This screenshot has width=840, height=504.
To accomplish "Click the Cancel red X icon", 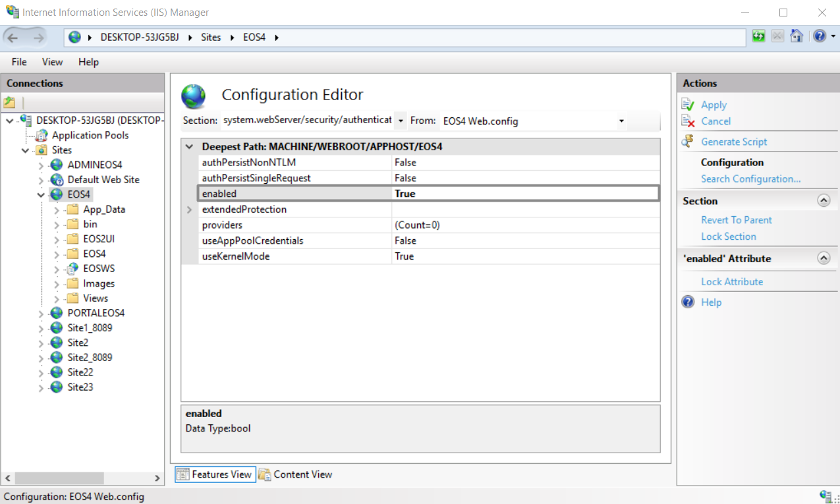I will (688, 121).
